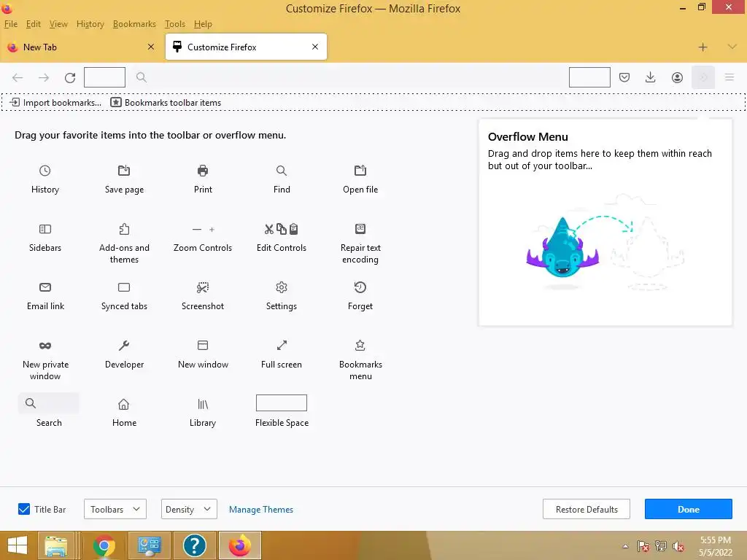Image resolution: width=747 pixels, height=560 pixels.
Task: Select the Add-ons and themes icon
Action: (124, 229)
